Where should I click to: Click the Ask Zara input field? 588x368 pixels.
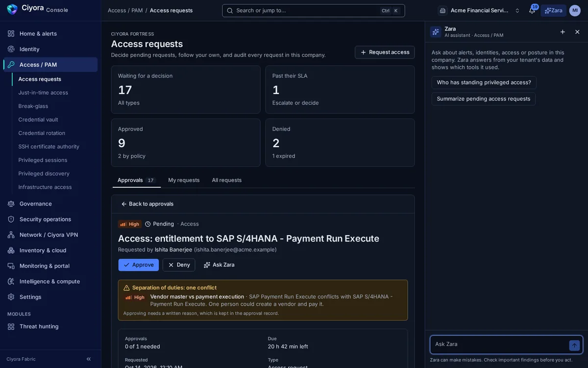(500, 344)
